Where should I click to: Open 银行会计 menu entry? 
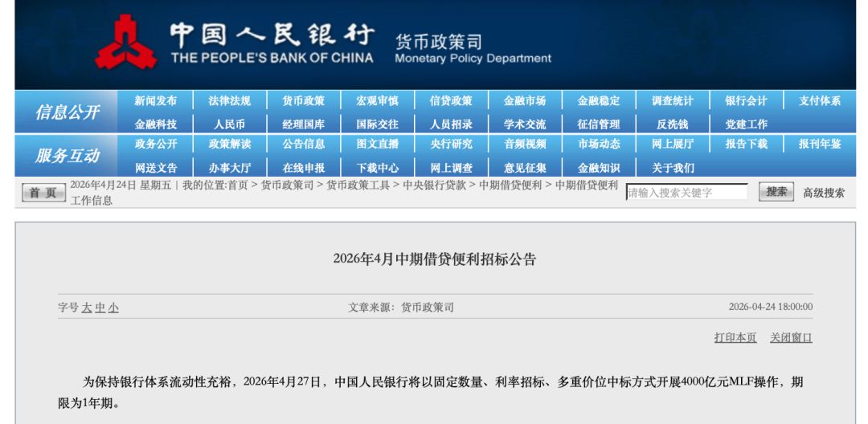(x=746, y=101)
